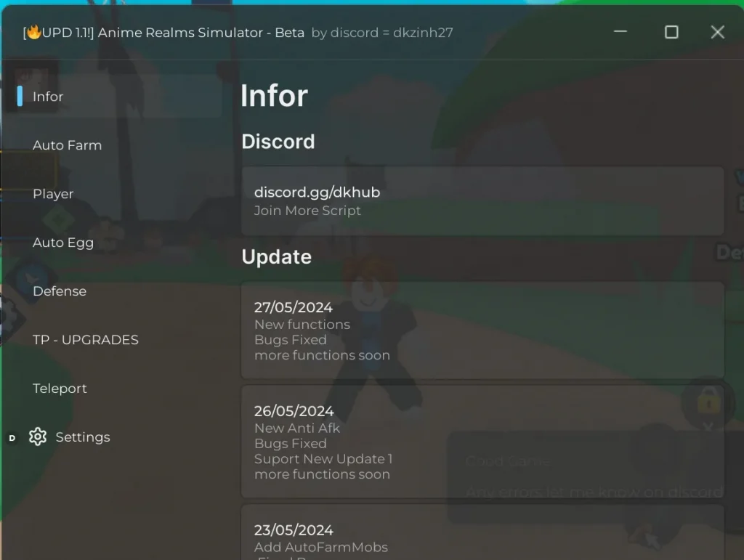Click the 23/05/2024 update card

click(482, 537)
